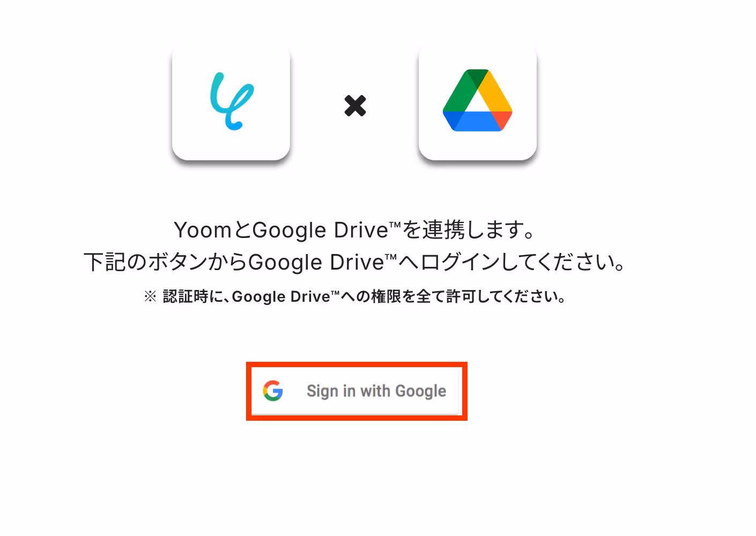The width and height of the screenshot is (756, 536).
Task: Click the "下記のボタンから" instruction line
Action: (355, 262)
